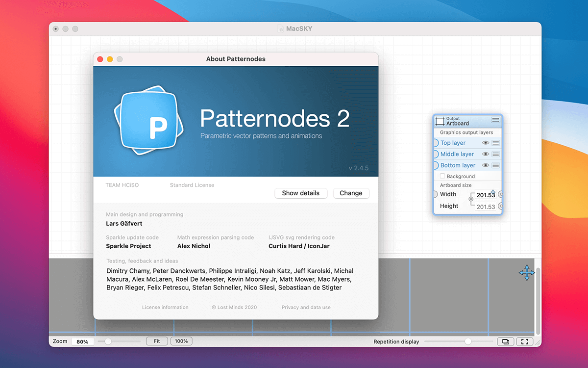Screen dimensions: 588x368
Task: Click the Artboard size heading
Action: pyautogui.click(x=456, y=185)
